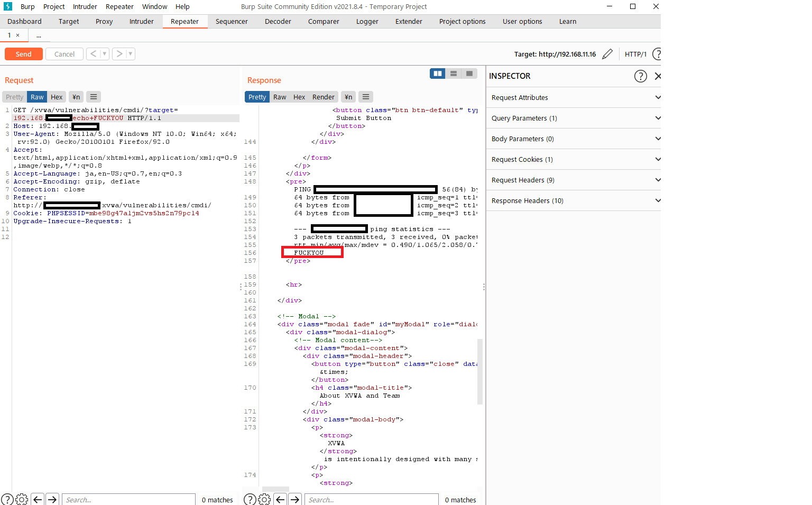Image resolution: width=812 pixels, height=505 pixels.
Task: Select Pretty view in Request pane
Action: coord(15,97)
